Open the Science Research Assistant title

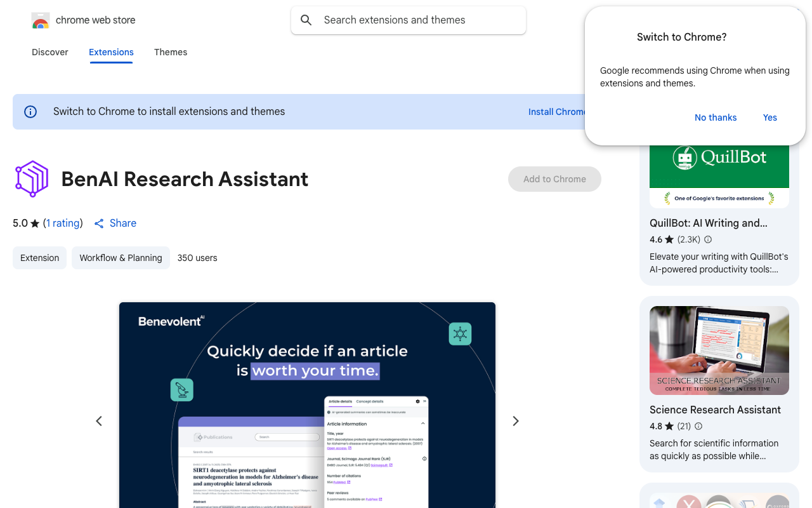[x=715, y=410]
